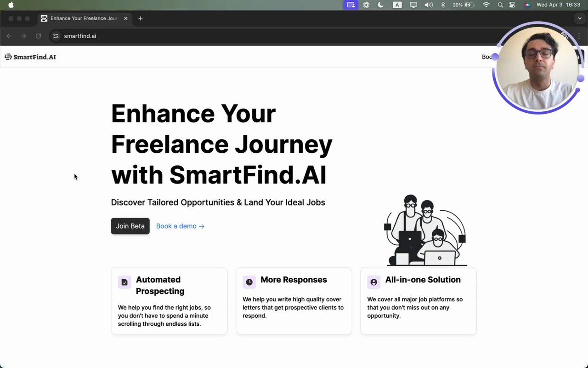Click the All-in-one Solution card heading
Viewport: 588px width, 368px height.
[x=423, y=280]
